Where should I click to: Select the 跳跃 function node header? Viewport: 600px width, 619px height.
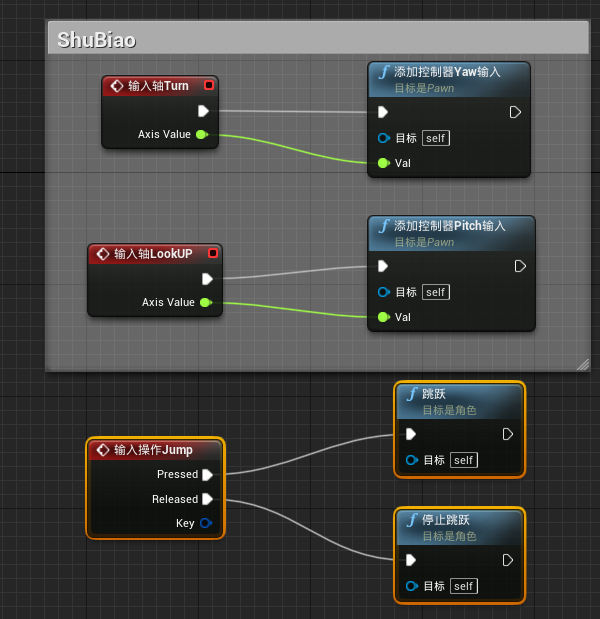point(459,401)
